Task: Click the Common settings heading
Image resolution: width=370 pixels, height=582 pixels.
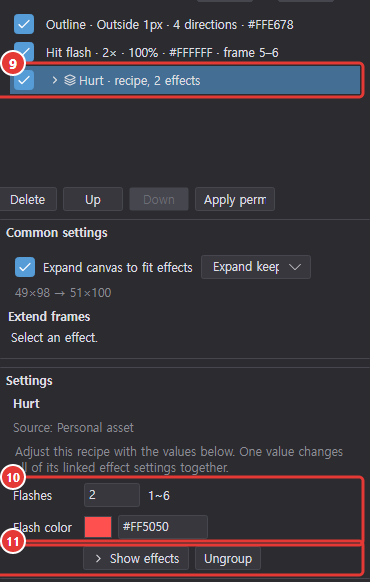Action: pos(57,233)
